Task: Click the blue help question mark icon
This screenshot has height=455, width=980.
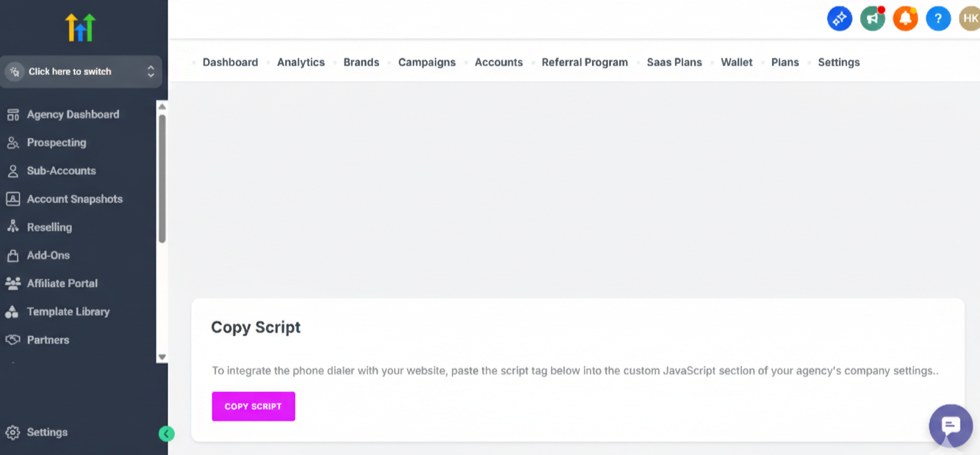Action: coord(938,18)
